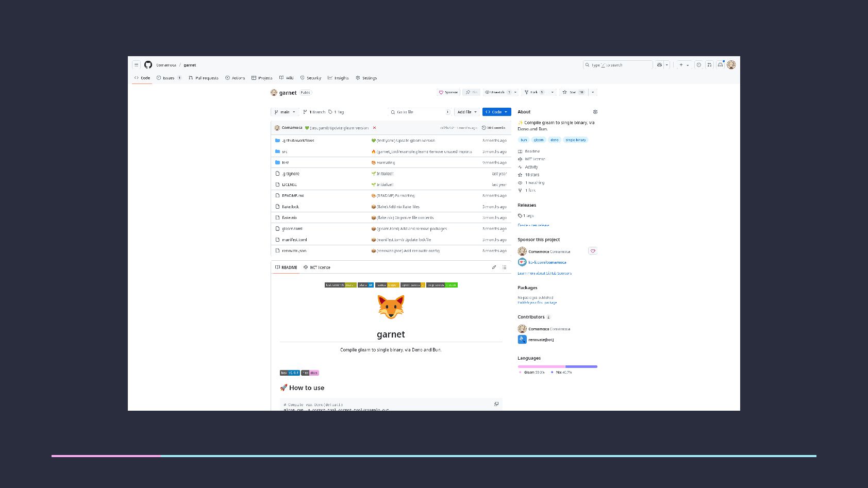Viewport: 868px width, 488px height.
Task: Open the 1 Branch link
Action: pos(314,112)
